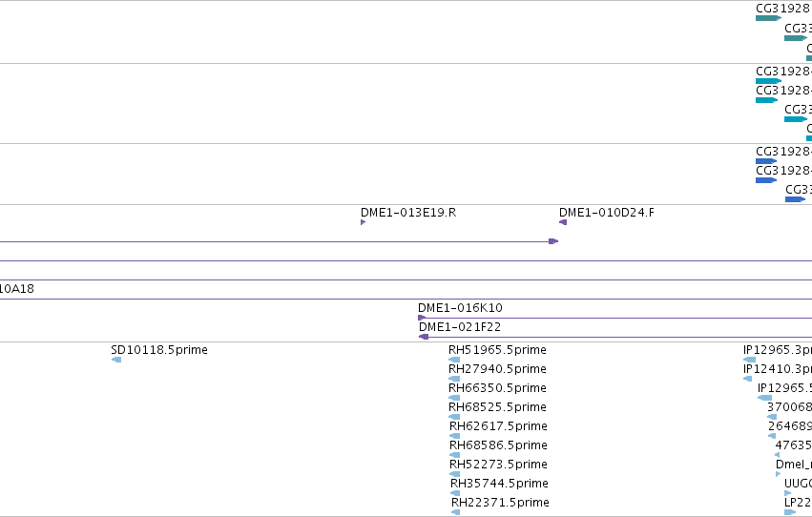Click the RH62617.5prime feature glyph
The height and width of the screenshot is (517, 812).
pyautogui.click(x=455, y=436)
